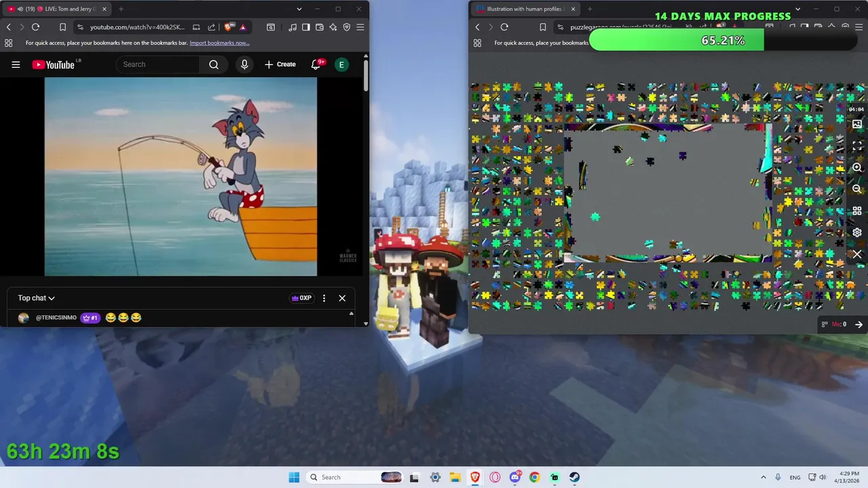Image resolution: width=868 pixels, height=488 pixels.
Task: Open site settings icon in YouTube address bar
Action: (x=81, y=27)
